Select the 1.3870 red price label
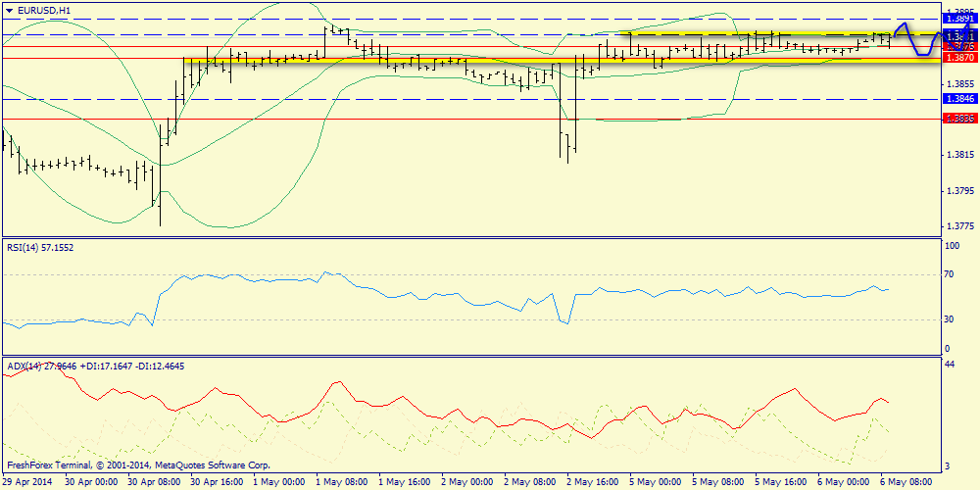 pos(960,58)
